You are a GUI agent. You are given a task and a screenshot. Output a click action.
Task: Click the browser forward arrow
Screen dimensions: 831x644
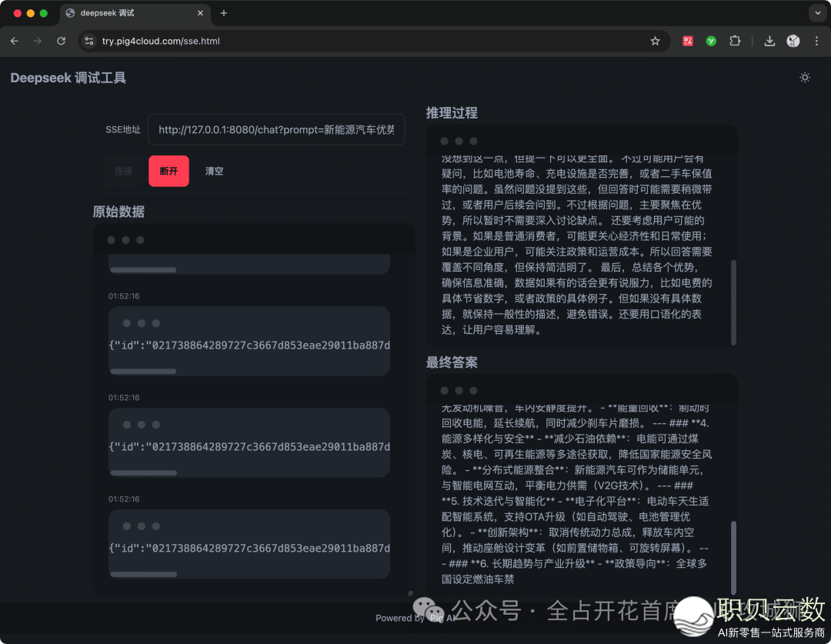pos(38,41)
